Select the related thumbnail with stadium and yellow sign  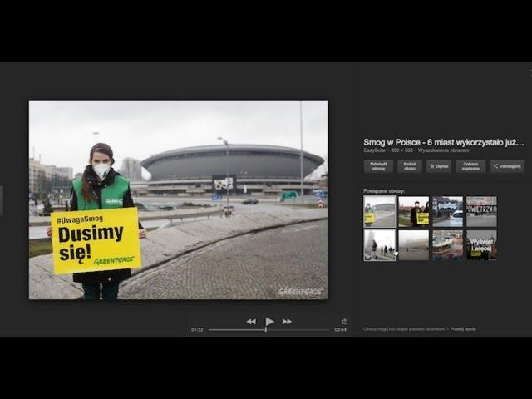380,211
